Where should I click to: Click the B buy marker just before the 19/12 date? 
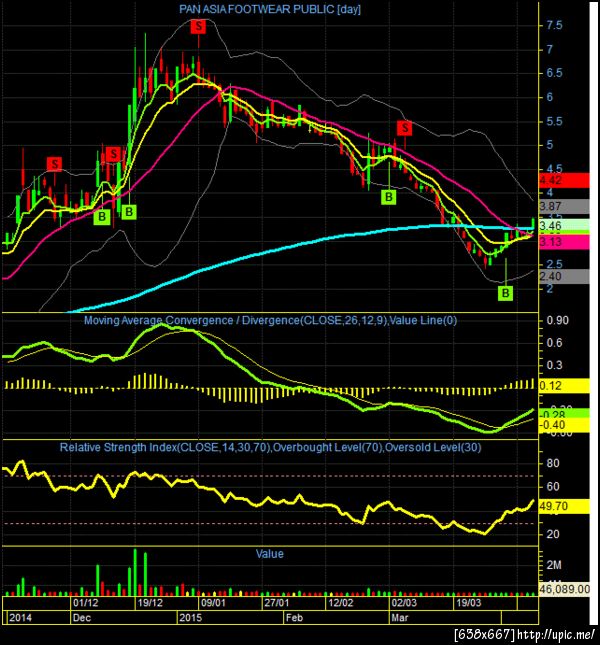tap(129, 212)
